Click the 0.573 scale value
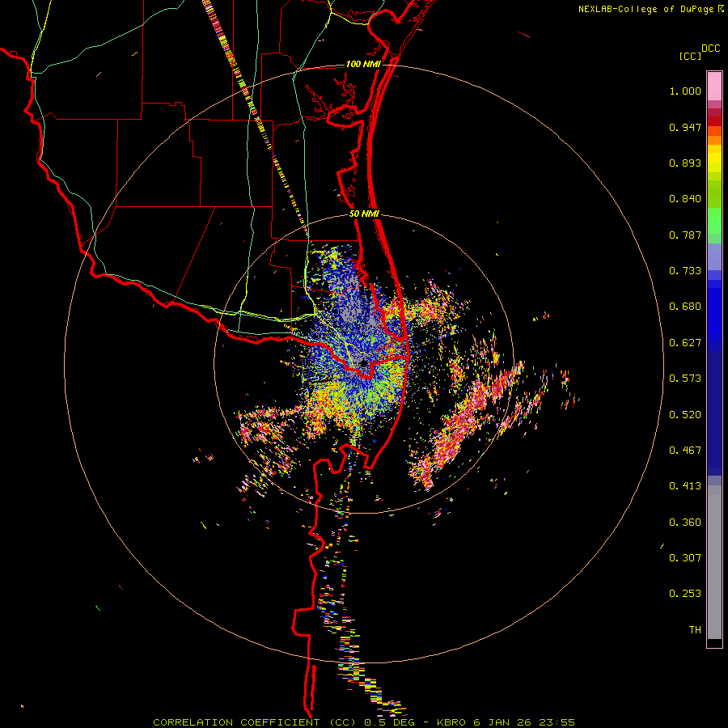 pos(685,379)
